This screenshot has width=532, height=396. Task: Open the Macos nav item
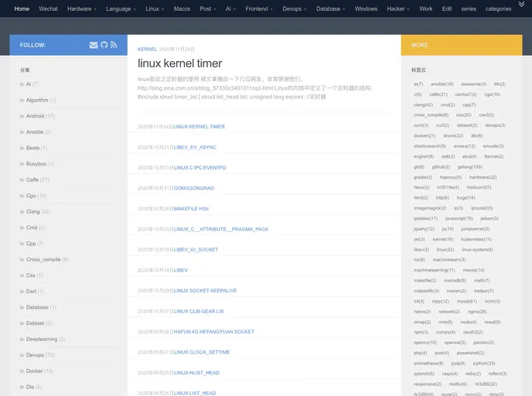coord(182,9)
